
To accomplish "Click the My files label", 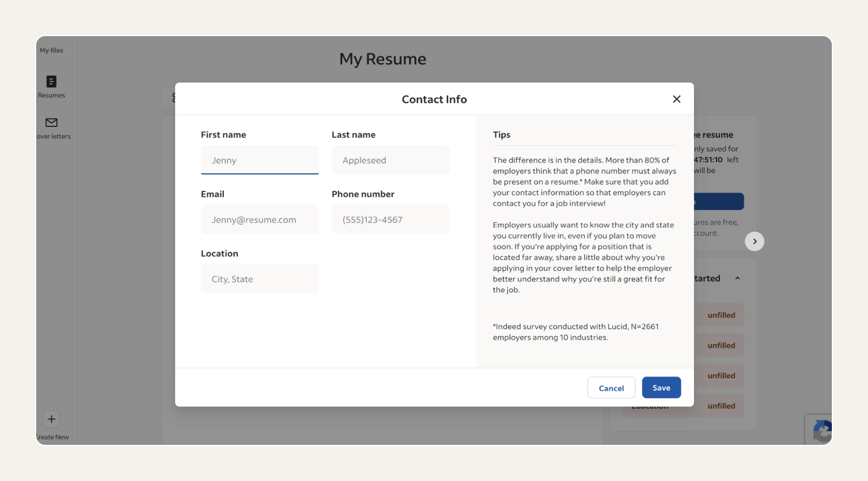I will 51,50.
